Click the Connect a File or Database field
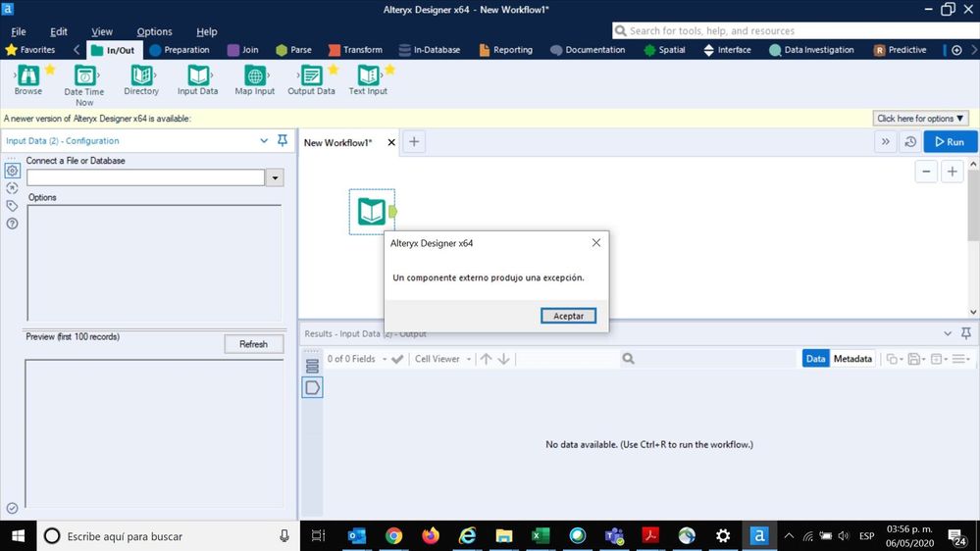The height and width of the screenshot is (551, 980). pyautogui.click(x=145, y=177)
